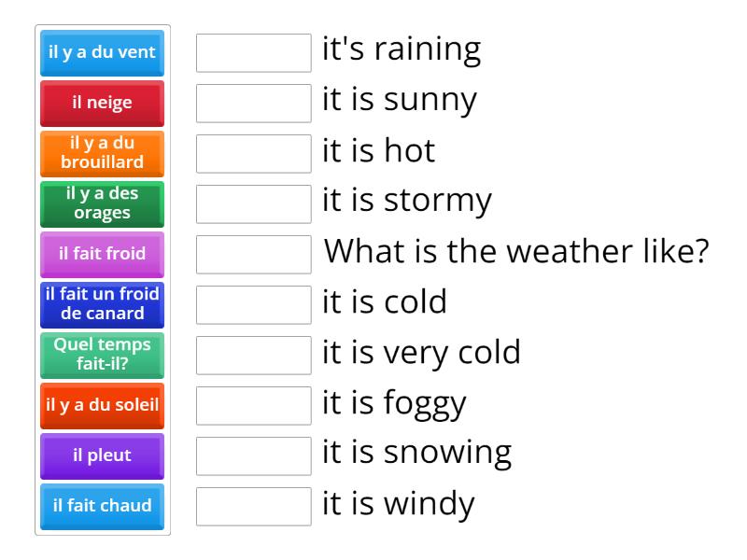
Task: Click the answer box beside "it is windy"
Action: tap(253, 507)
